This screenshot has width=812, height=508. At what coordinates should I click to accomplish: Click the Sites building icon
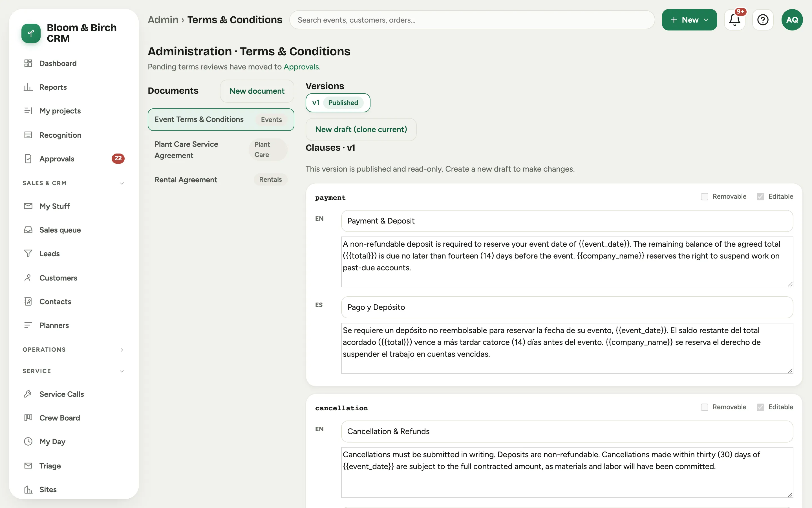28,490
